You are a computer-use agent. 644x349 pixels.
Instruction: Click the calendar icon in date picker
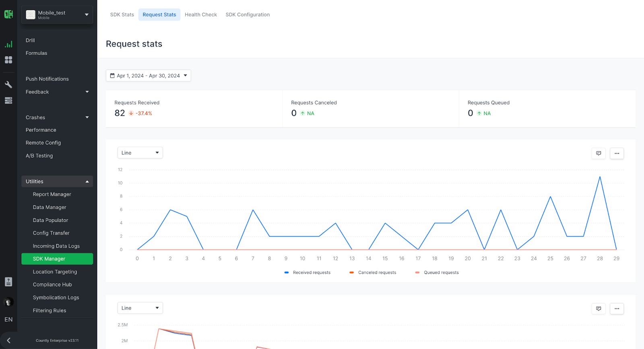pyautogui.click(x=112, y=75)
